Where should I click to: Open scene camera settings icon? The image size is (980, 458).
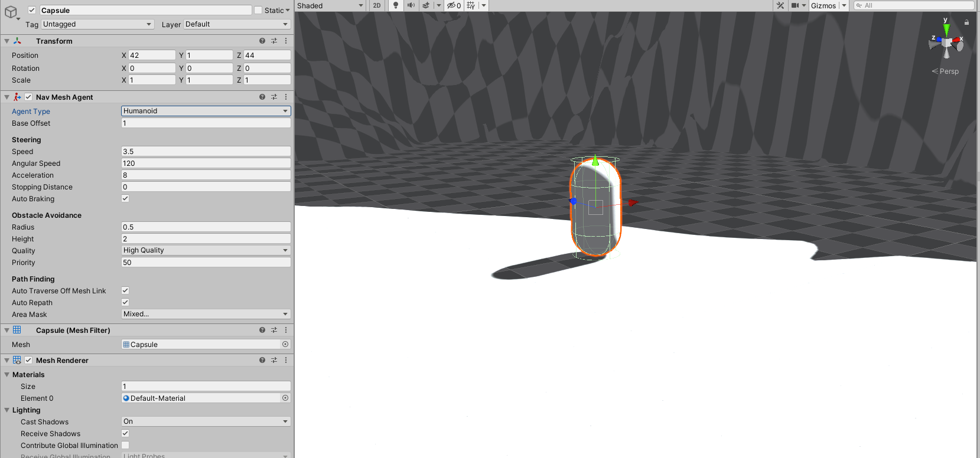[796, 5]
